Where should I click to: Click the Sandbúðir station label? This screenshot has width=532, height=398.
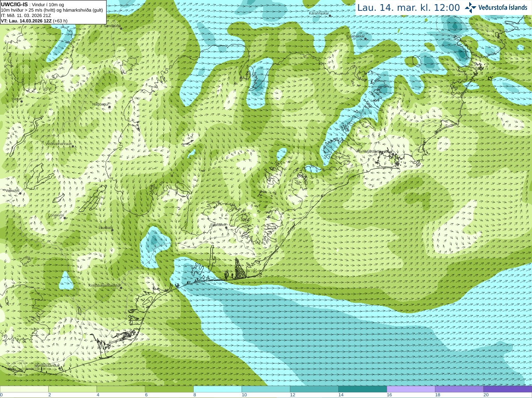click(x=112, y=25)
